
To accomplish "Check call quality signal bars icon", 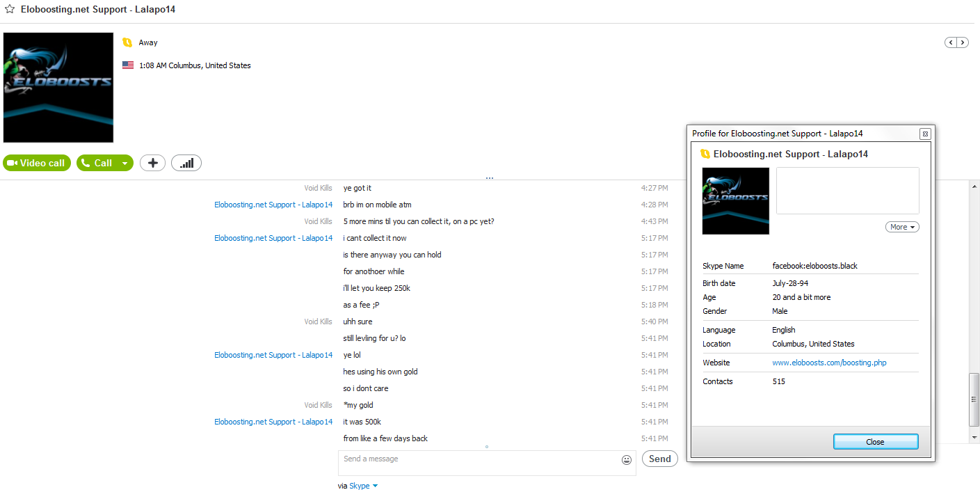I will 186,163.
